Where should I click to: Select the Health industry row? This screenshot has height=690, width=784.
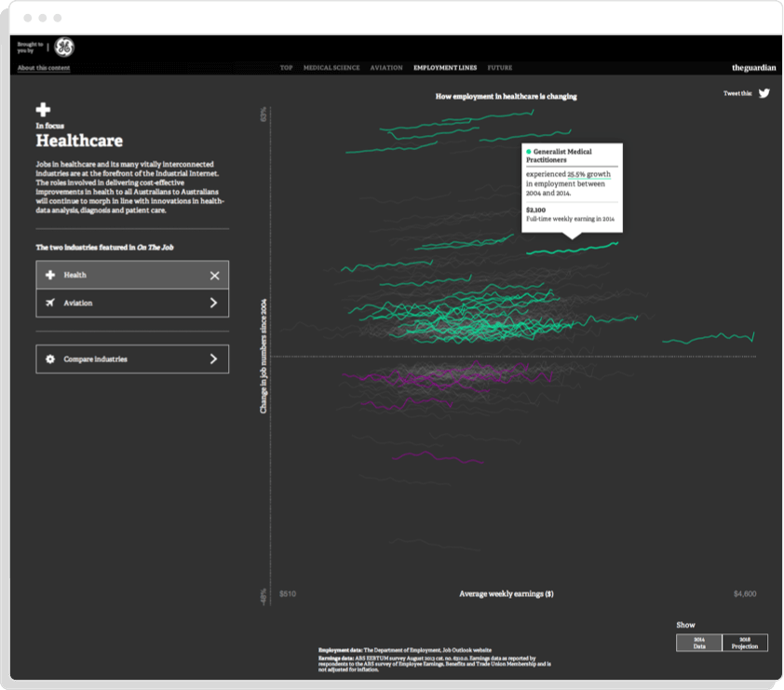tap(130, 276)
